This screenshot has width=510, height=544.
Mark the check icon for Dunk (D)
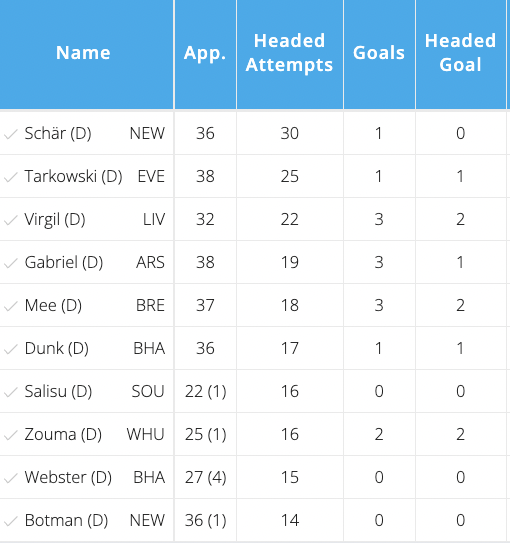pos(10,349)
